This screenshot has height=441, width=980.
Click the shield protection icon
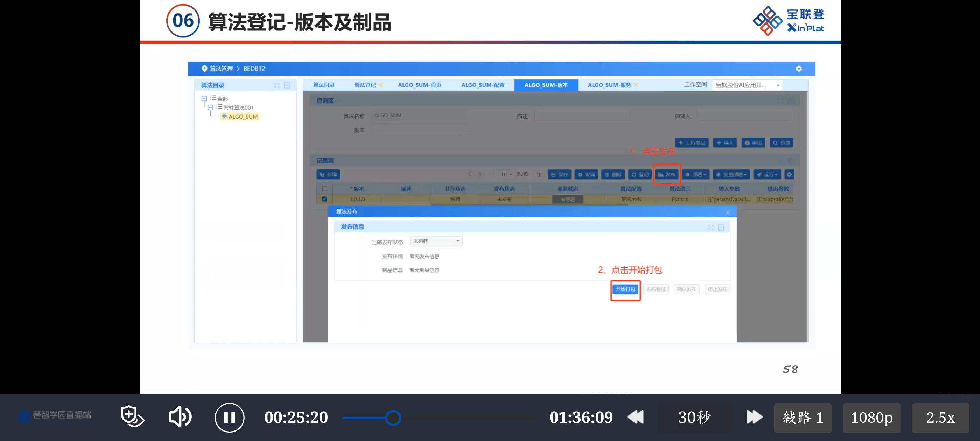[x=132, y=416]
